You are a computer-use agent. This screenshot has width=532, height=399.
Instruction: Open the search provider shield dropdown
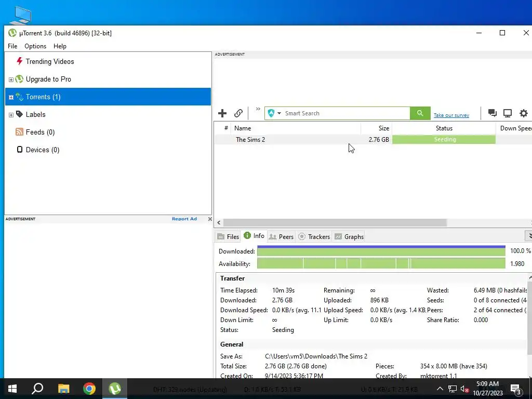point(274,113)
